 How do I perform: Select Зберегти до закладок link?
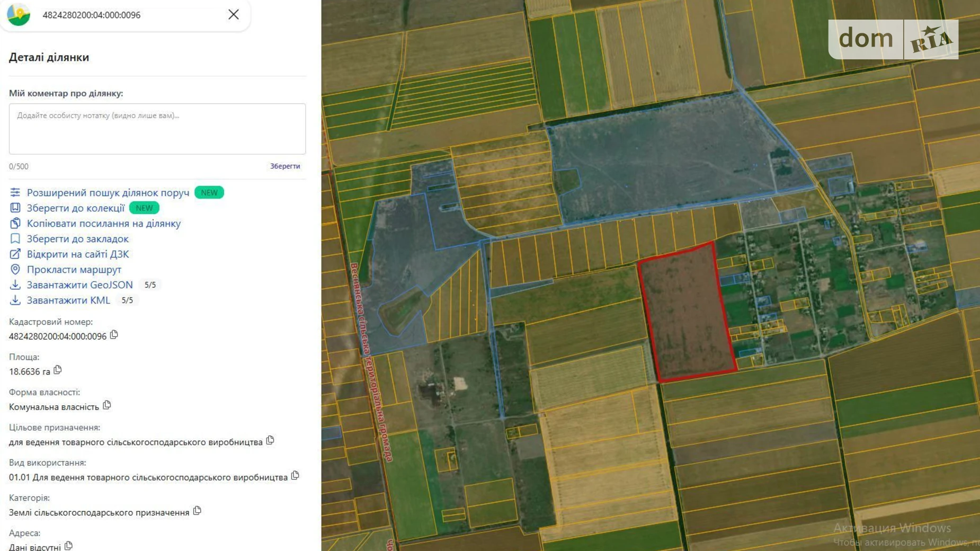78,238
